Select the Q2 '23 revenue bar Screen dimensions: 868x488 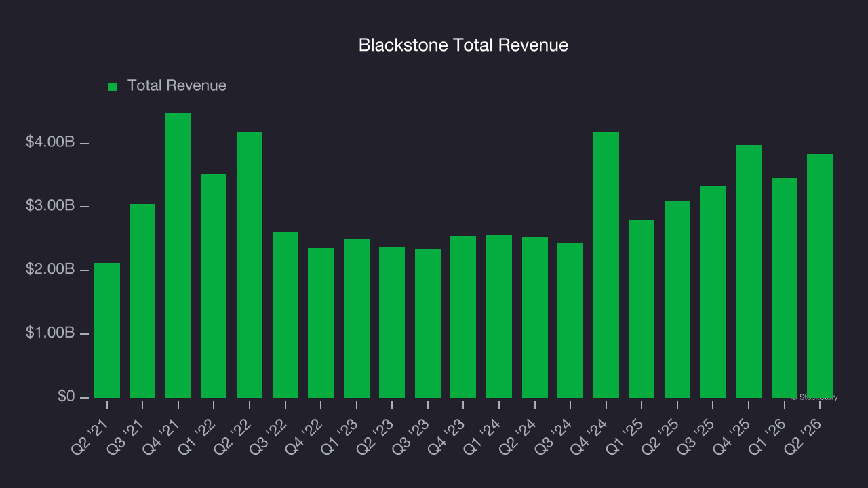pyautogui.click(x=392, y=323)
